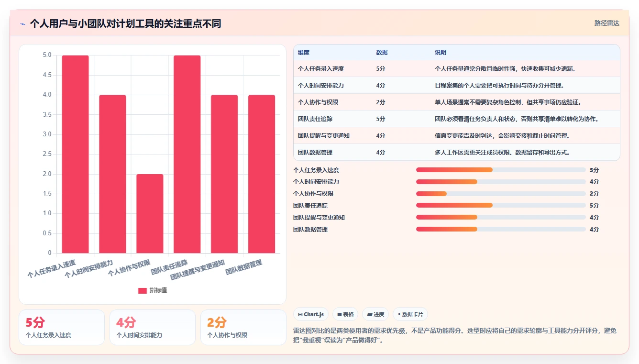The width and height of the screenshot is (639, 364).
Task: Click the 维度 column header
Action: (x=304, y=53)
